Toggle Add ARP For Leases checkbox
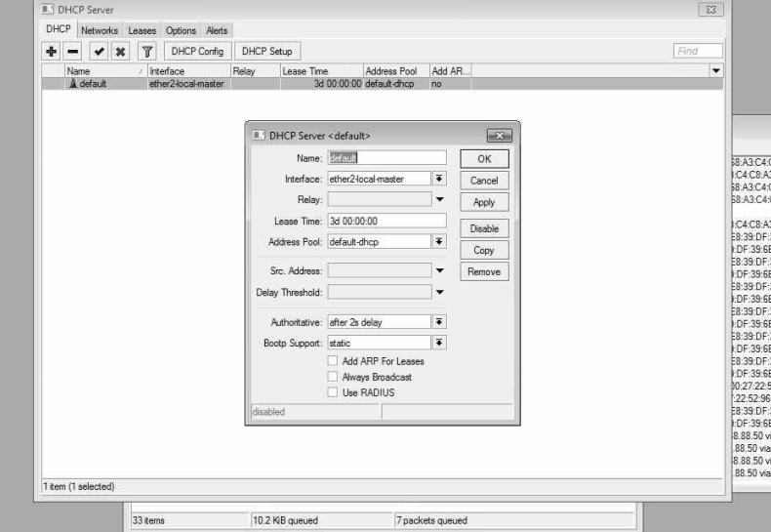The height and width of the screenshot is (532, 771). (333, 361)
